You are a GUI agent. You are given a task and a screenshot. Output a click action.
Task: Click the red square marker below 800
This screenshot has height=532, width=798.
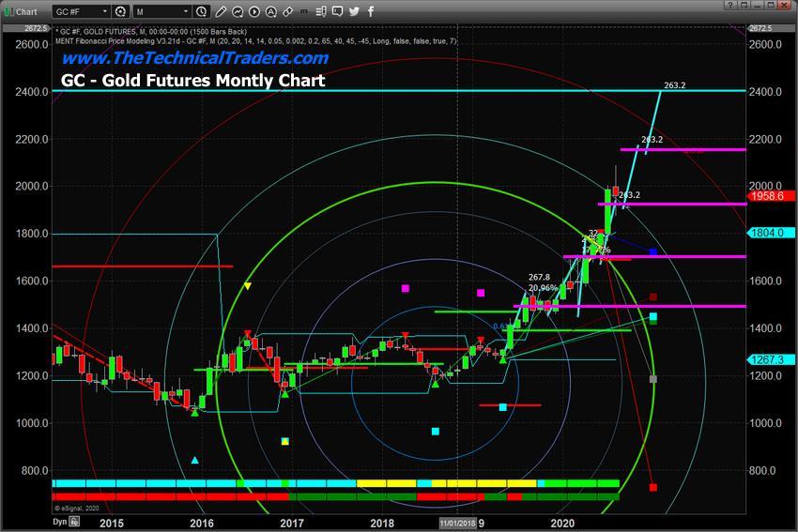653,487
